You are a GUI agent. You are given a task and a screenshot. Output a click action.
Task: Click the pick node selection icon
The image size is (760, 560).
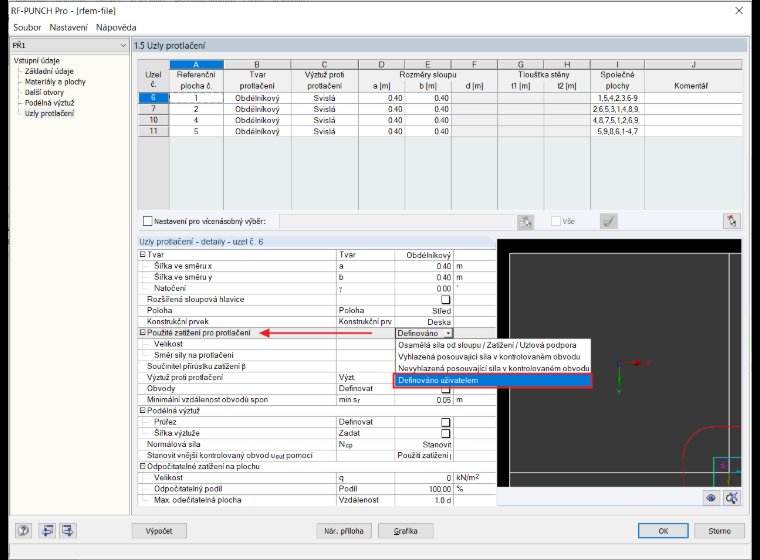pyautogui.click(x=731, y=221)
